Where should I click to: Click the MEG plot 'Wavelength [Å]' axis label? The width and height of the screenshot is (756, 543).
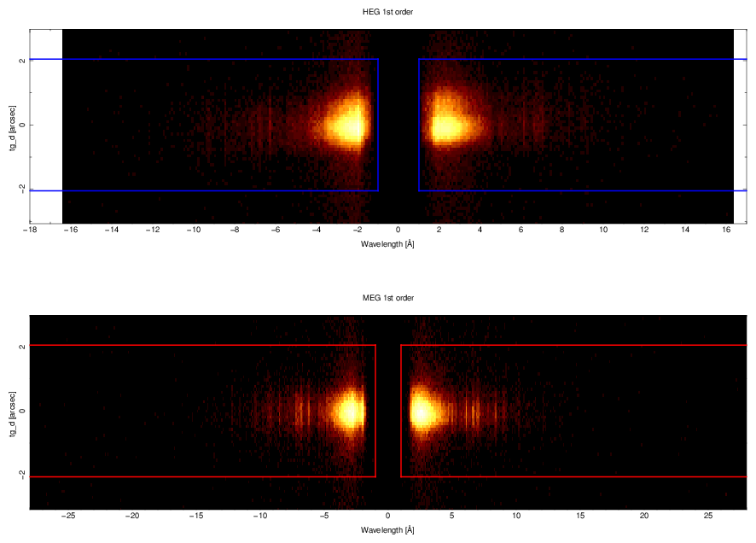click(x=387, y=529)
